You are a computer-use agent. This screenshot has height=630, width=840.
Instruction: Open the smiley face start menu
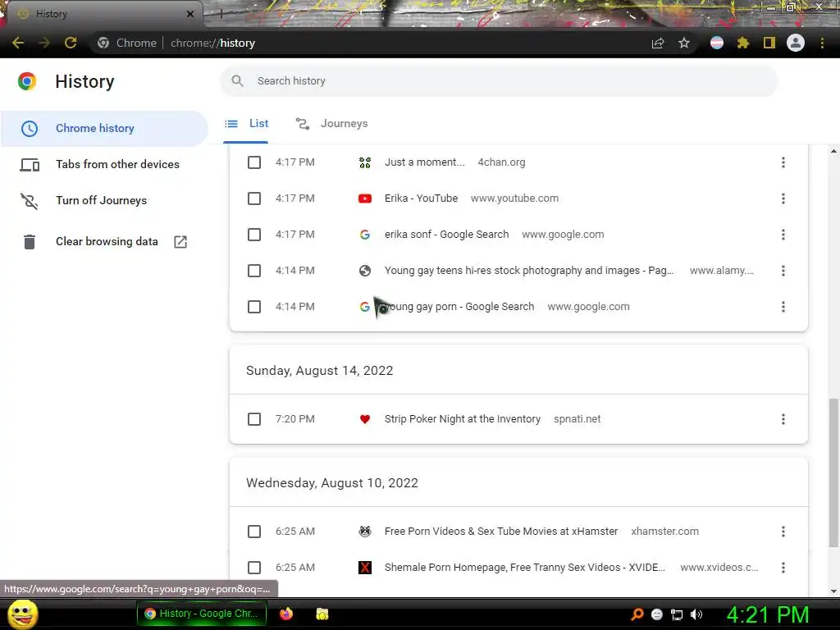coord(22,614)
